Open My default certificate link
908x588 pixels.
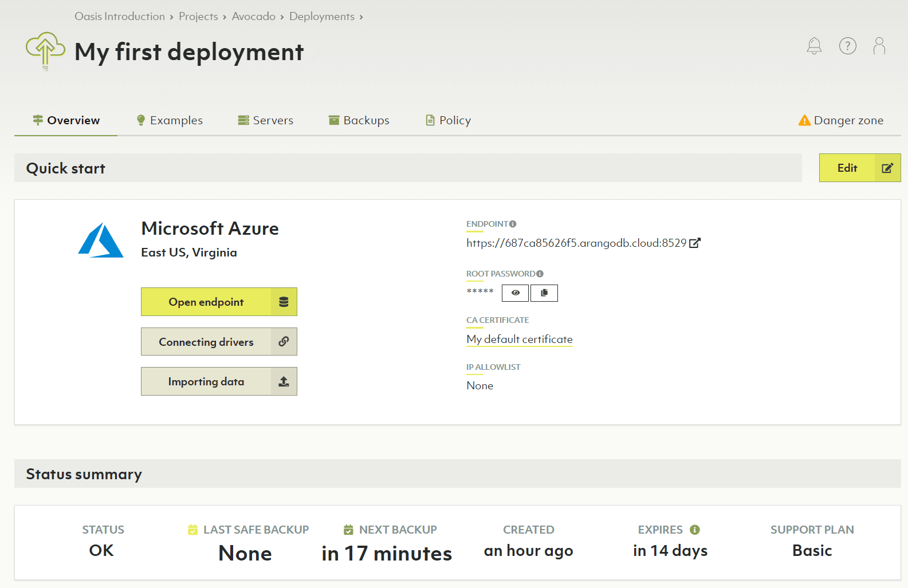pyautogui.click(x=520, y=340)
